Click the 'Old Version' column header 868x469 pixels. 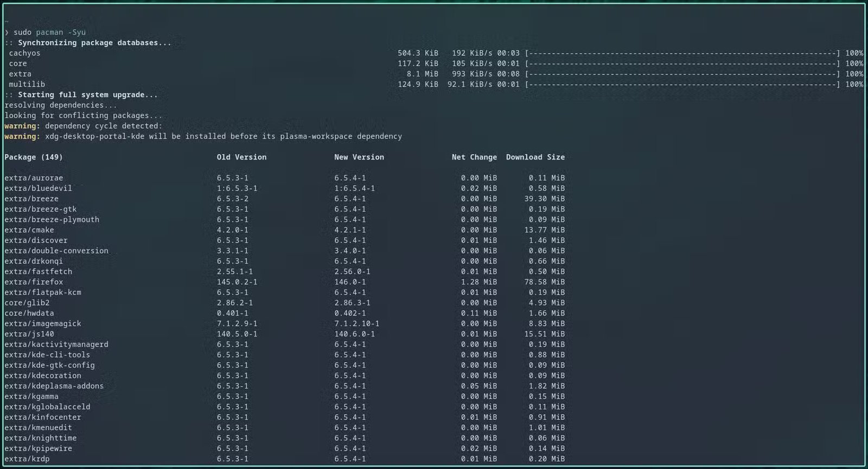[241, 157]
